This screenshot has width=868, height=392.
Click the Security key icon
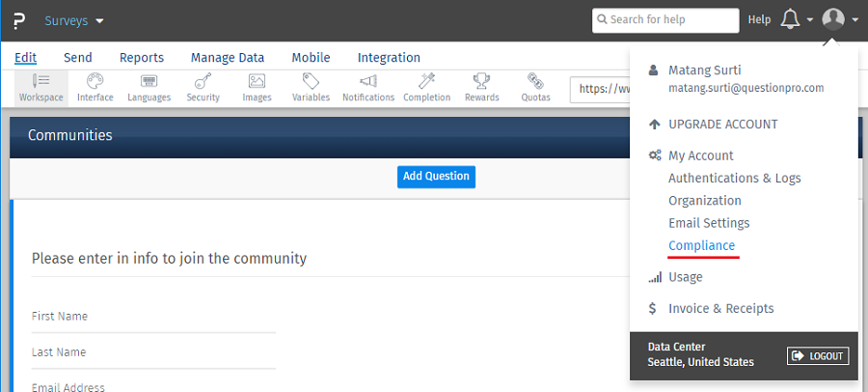click(203, 87)
